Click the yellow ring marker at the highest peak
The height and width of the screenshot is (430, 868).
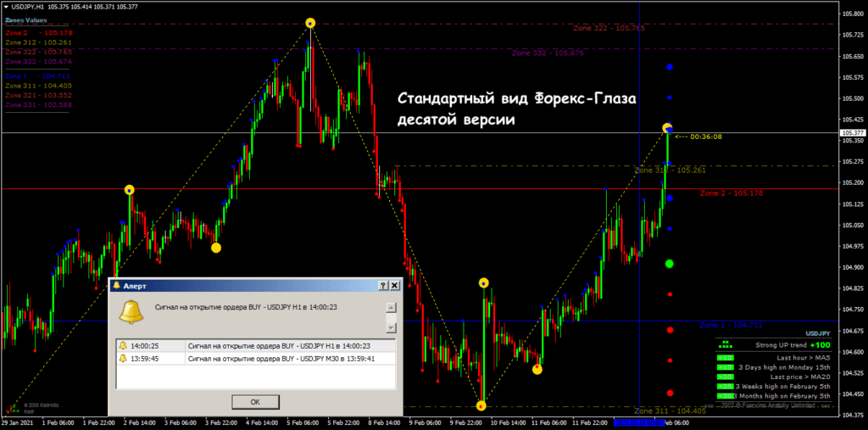click(310, 23)
